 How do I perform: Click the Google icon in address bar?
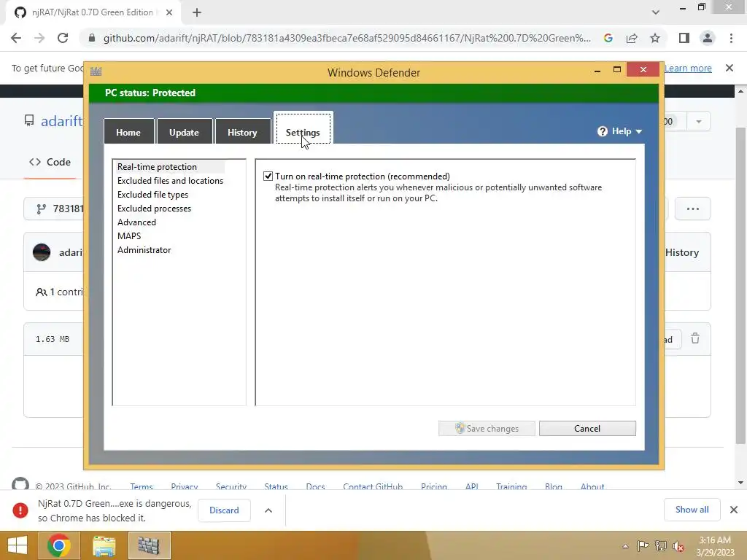point(608,38)
